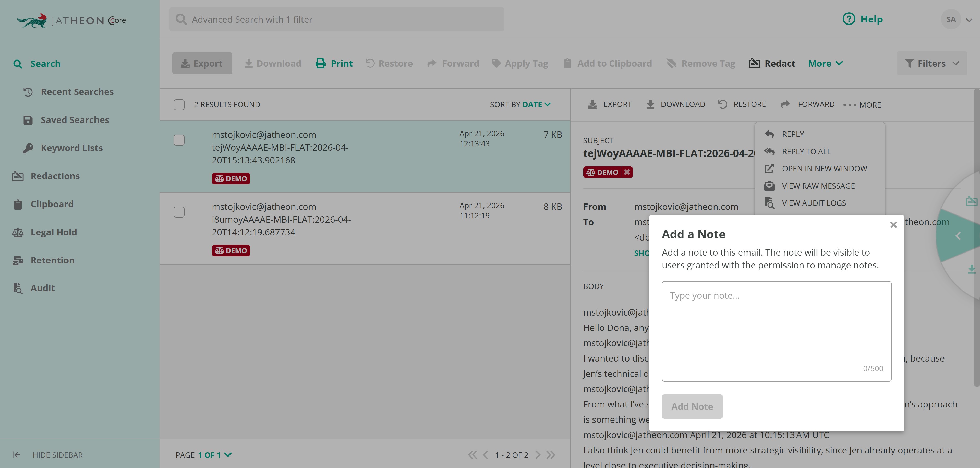The width and height of the screenshot is (980, 468).
Task: Click the 7 KB size value
Action: pos(552,135)
